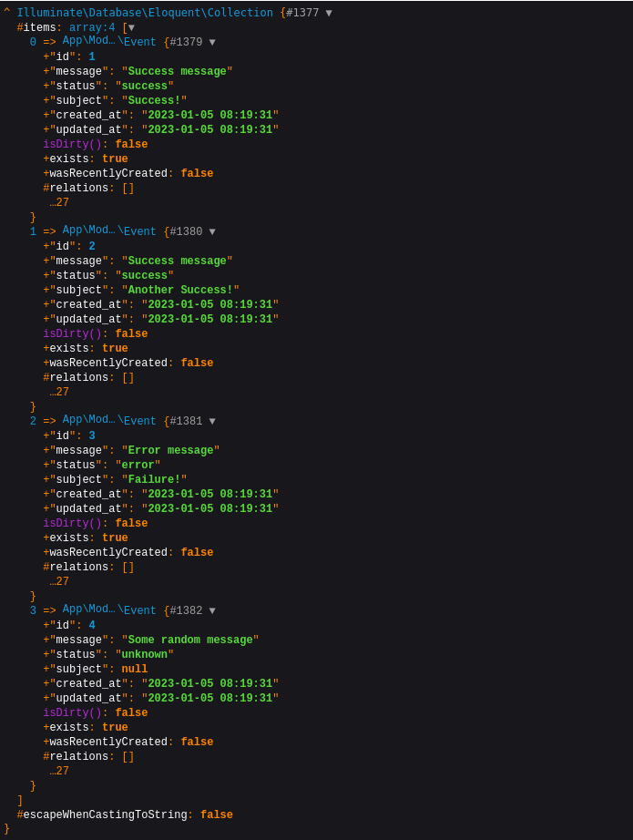The image size is (633, 840).
Task: Collapse the Collection #1377 dump arrow
Action: [x=329, y=14]
